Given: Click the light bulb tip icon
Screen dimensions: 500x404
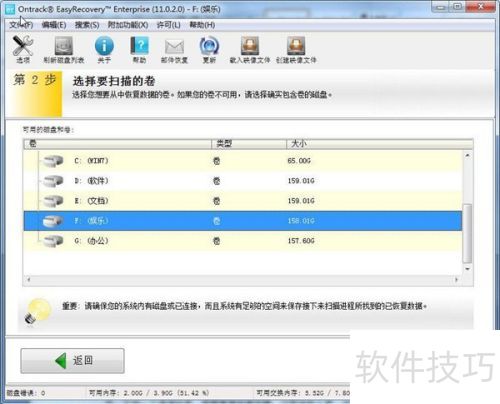Looking at the screenshot, I should [38, 312].
